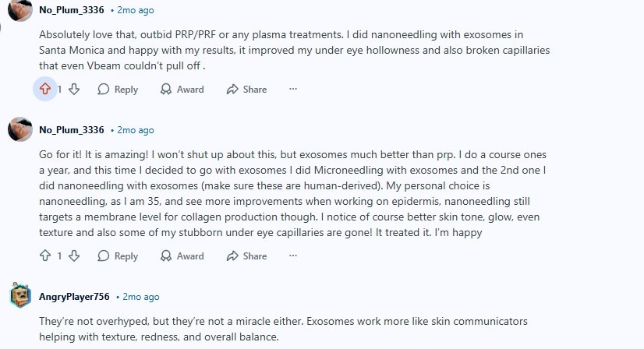Viewport: 644px width, 349px height.
Task: Downvote the first No_Plum_3336 comment
Action: [x=74, y=90]
